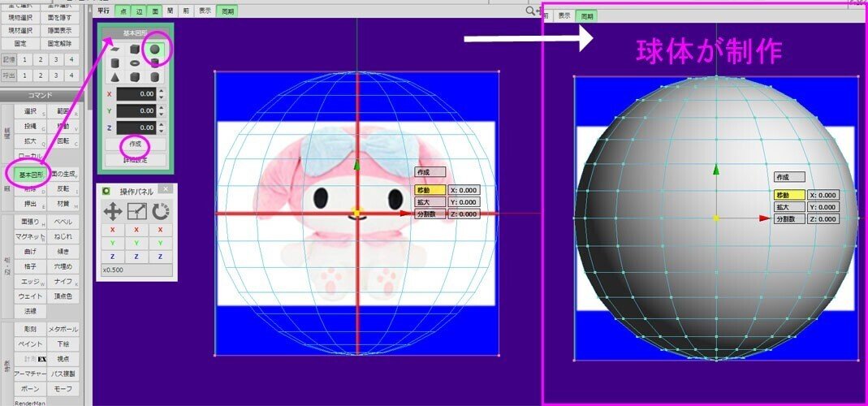Open 表示 menu in left viewport toolbar

point(205,11)
